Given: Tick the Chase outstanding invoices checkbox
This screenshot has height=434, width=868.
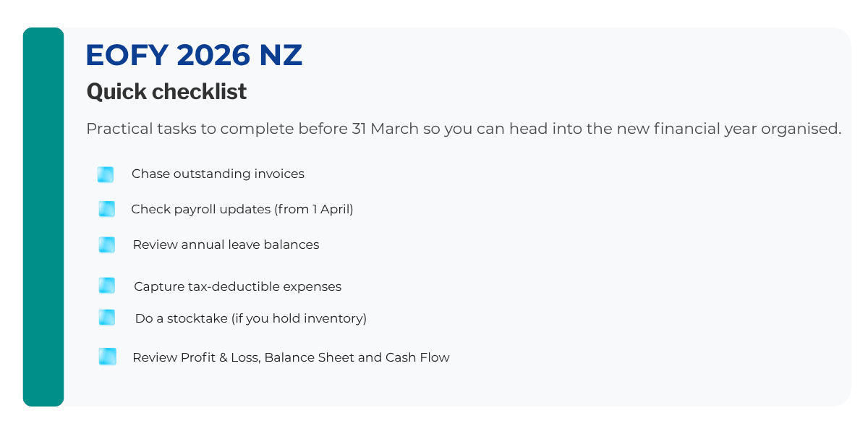Looking at the screenshot, I should click(106, 174).
